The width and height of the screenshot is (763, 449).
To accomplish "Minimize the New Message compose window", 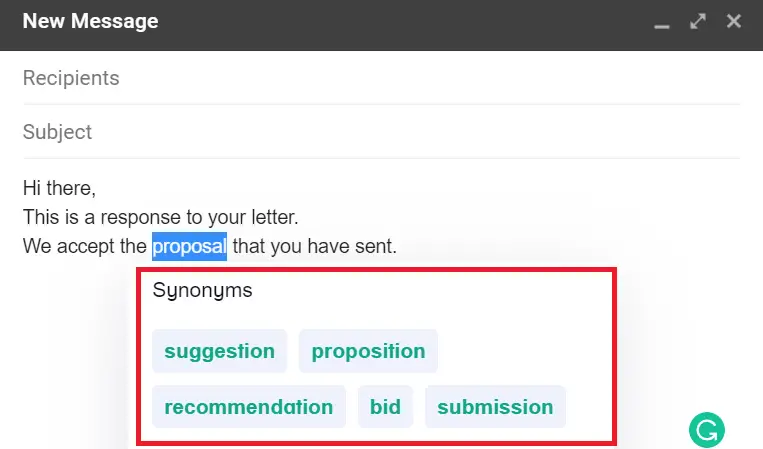I will (x=661, y=22).
